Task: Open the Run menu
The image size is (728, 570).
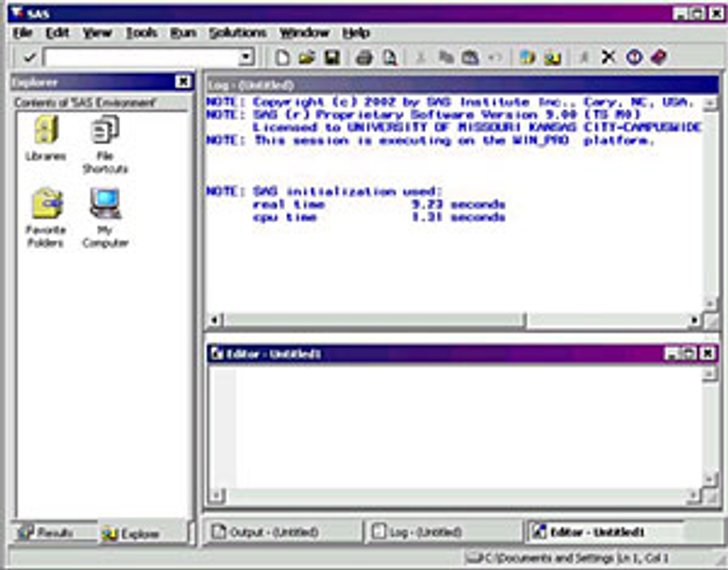Action: pyautogui.click(x=183, y=33)
